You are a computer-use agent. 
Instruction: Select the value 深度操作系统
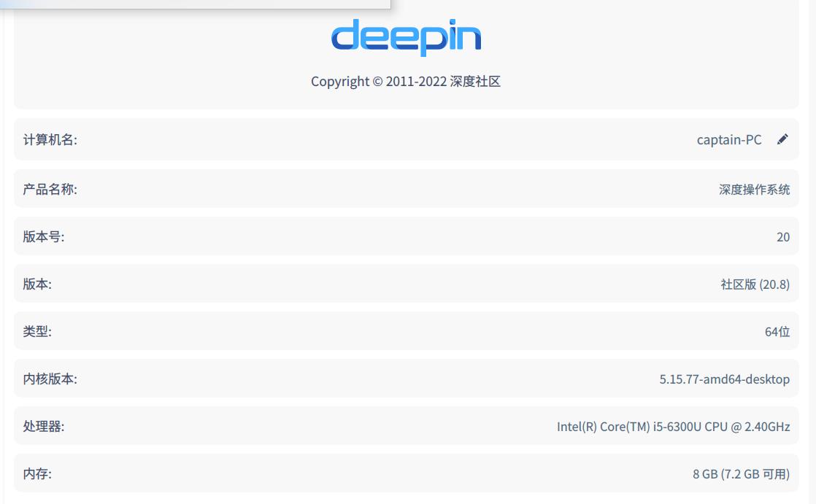(754, 190)
